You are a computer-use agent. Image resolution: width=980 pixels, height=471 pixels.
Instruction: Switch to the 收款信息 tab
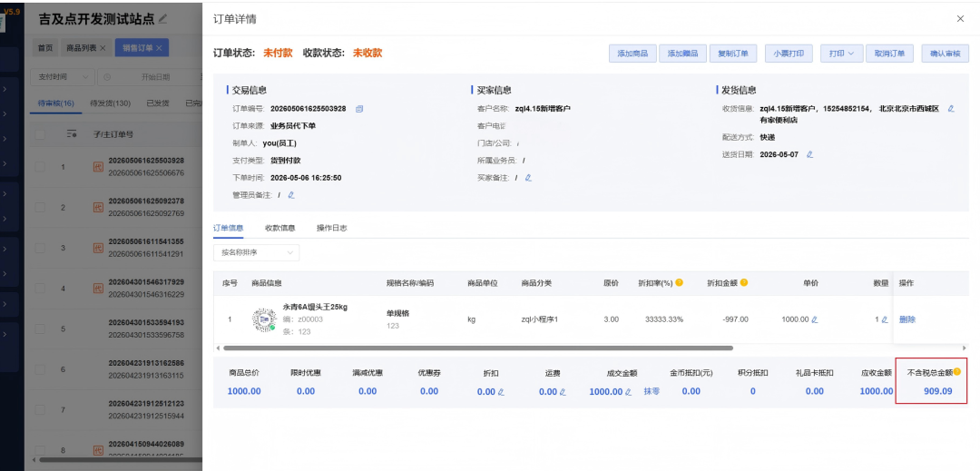(x=280, y=228)
